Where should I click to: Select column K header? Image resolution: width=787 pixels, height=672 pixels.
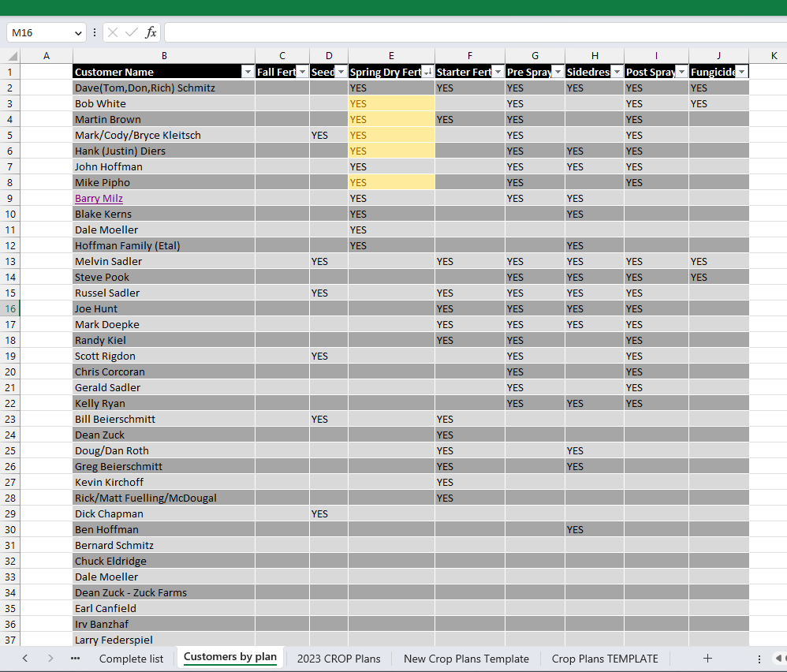click(774, 56)
